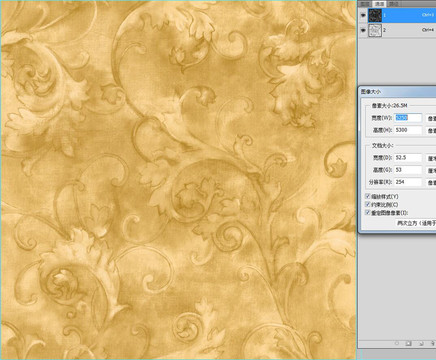The height and width of the screenshot is (360, 436).
Task: Click the resolution (分辨率) field showing 254
Action: click(408, 182)
